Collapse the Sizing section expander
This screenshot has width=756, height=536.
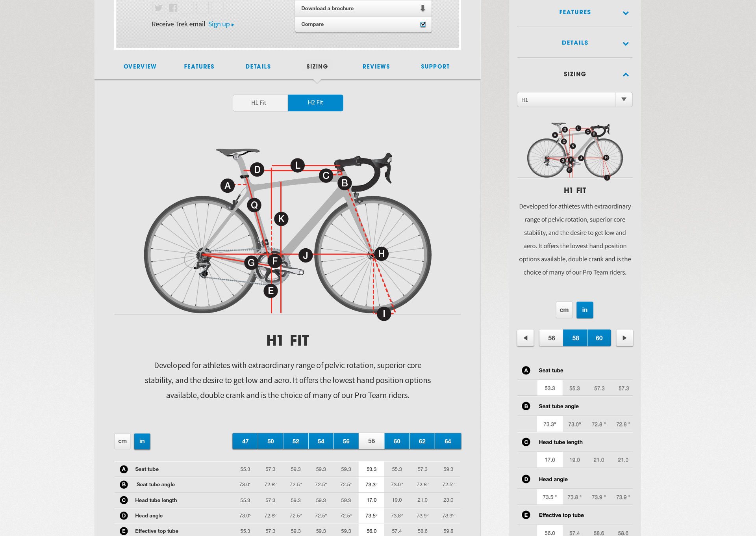click(626, 74)
